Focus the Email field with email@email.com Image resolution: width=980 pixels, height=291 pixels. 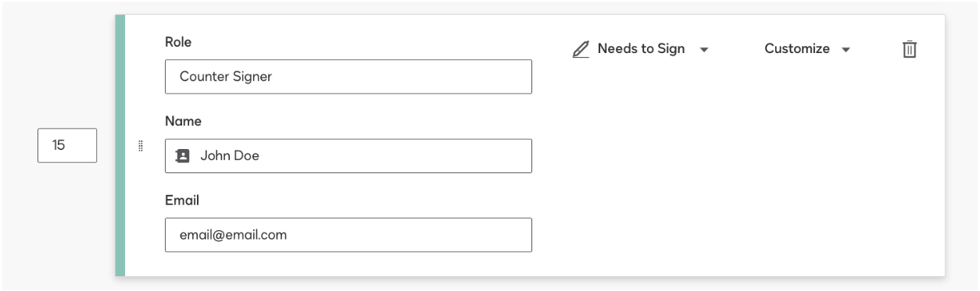click(349, 235)
